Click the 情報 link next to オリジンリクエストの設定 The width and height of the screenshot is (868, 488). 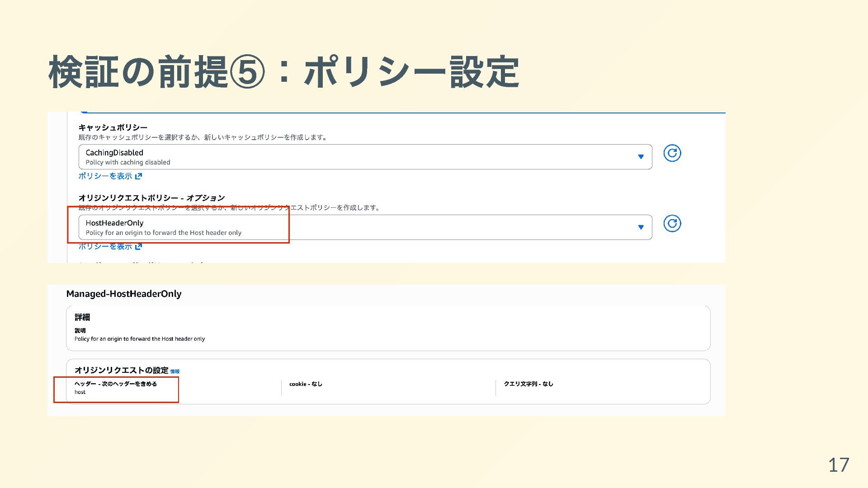click(x=175, y=371)
